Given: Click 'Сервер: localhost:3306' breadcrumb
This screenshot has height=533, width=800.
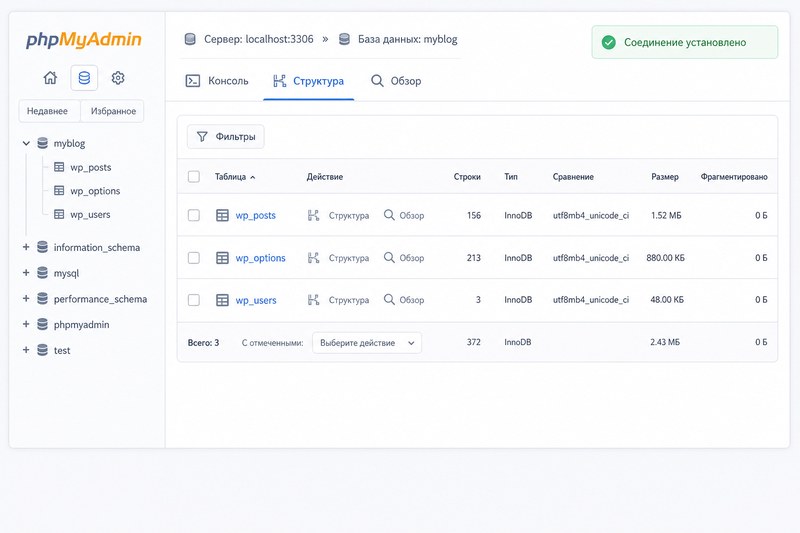Looking at the screenshot, I should click(x=259, y=39).
